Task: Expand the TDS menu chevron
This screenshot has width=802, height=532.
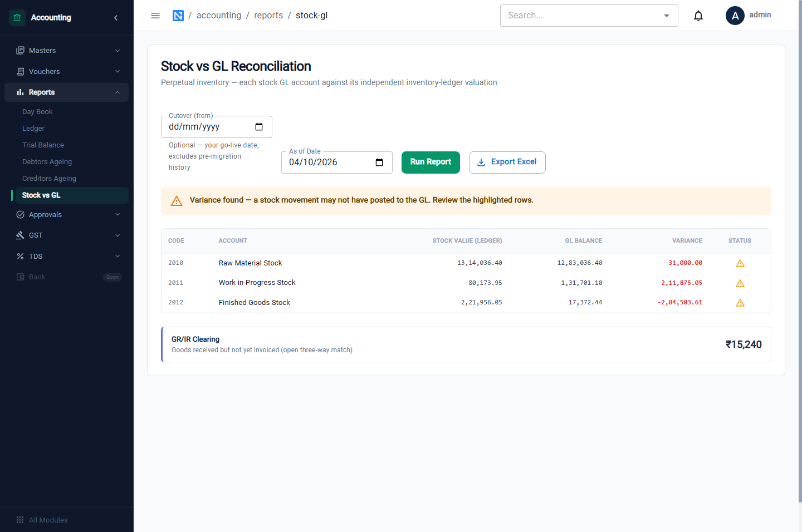Action: tap(118, 257)
